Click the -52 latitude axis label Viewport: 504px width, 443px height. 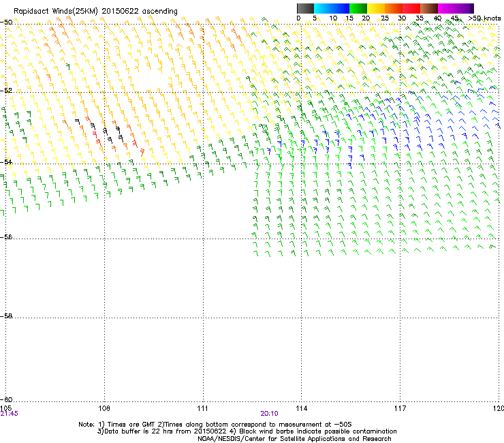(x=6, y=91)
